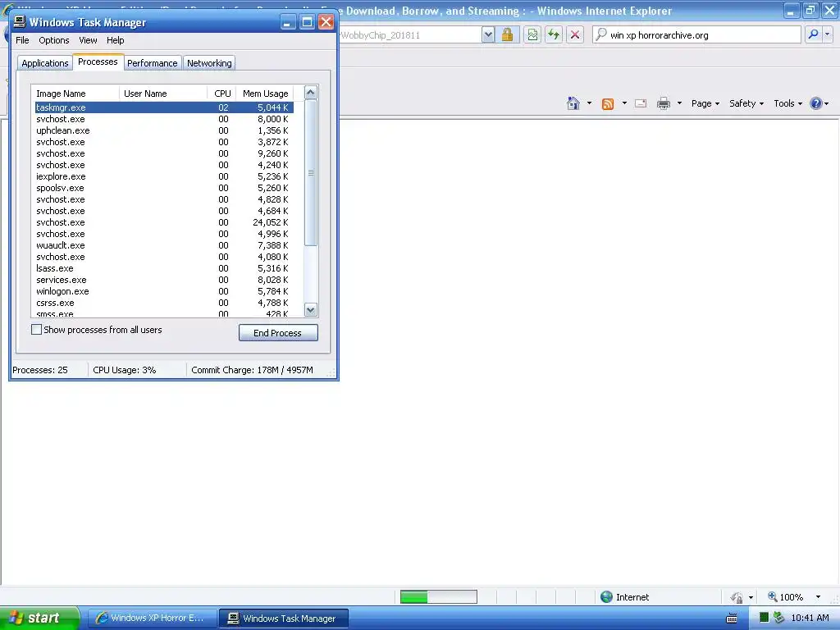Viewport: 840px width, 630px height.
Task: Open the Tools dropdown menu
Action: click(787, 103)
